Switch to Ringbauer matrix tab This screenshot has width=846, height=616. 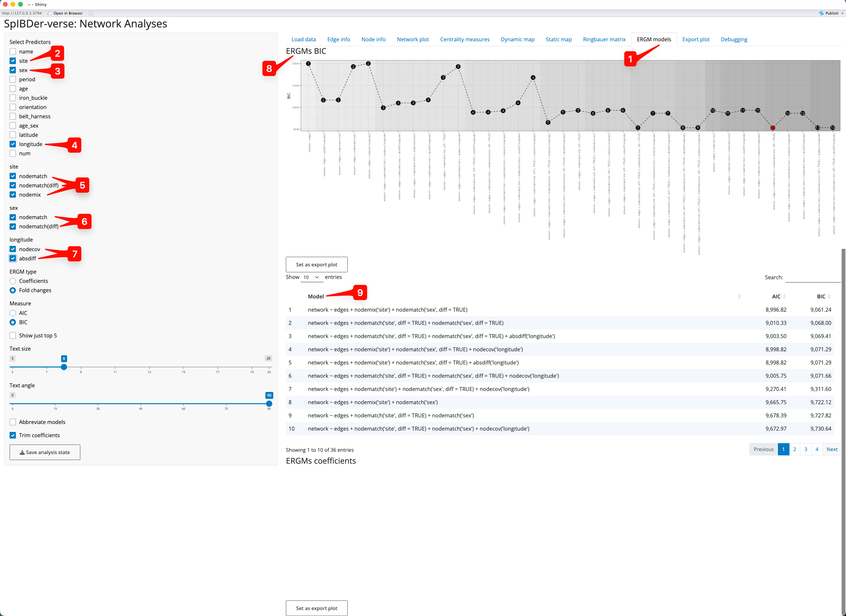(x=604, y=39)
